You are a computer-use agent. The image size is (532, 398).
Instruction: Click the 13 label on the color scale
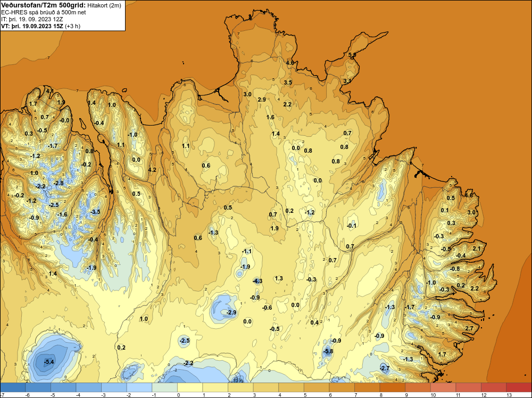(509, 395)
